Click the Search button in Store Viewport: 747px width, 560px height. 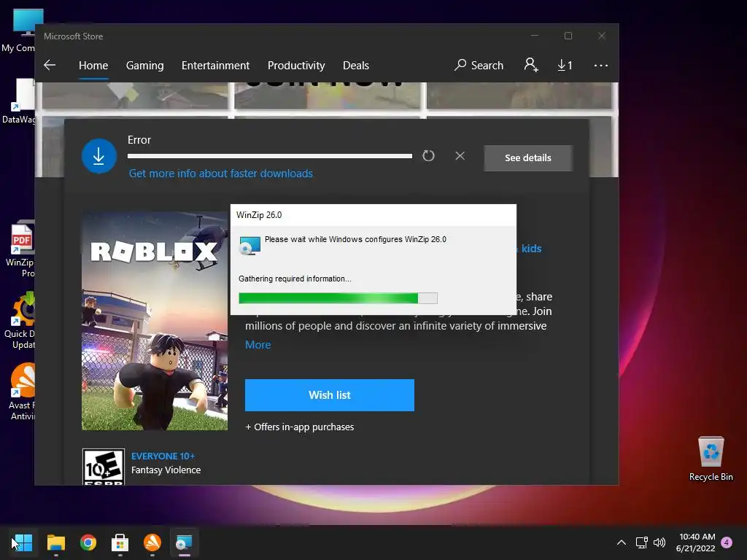[x=479, y=65]
